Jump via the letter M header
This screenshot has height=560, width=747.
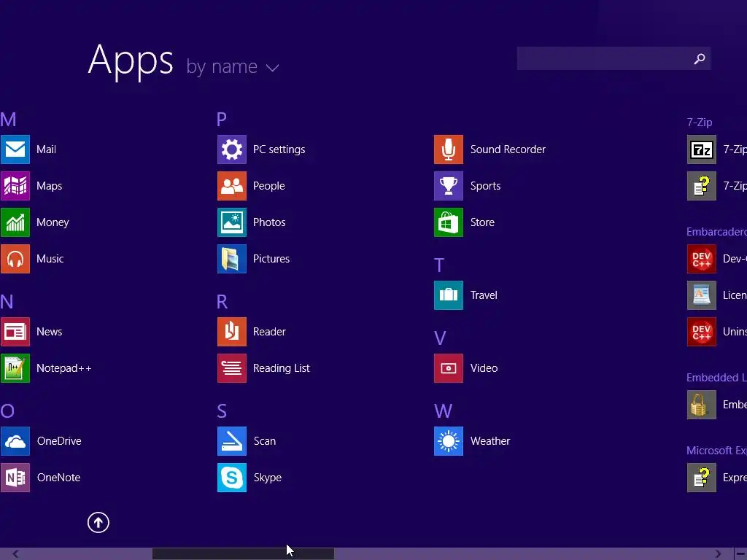[x=8, y=120]
